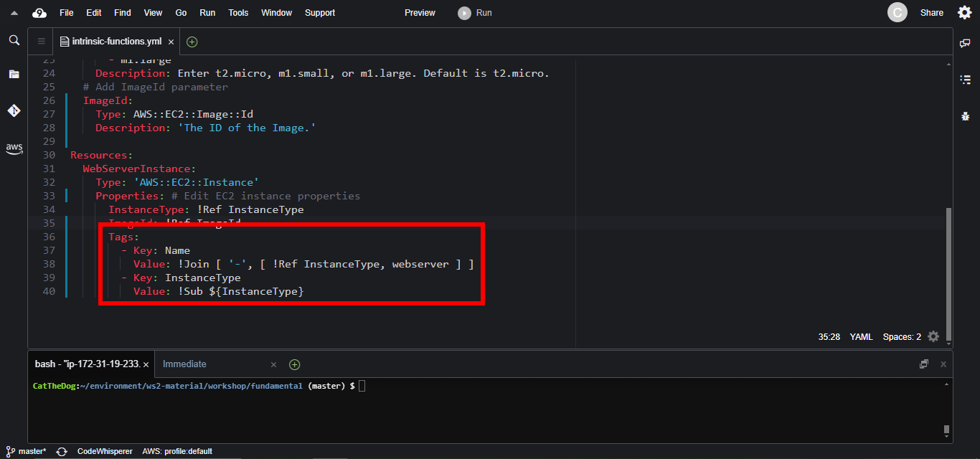
Task: Open the AWS toolkit sidebar icon
Action: 14,148
